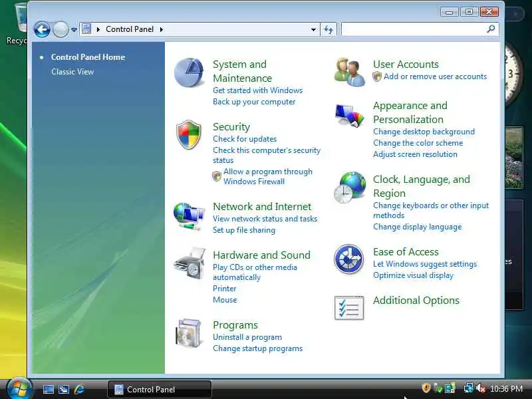Open the Ease of Access icon

click(x=348, y=259)
